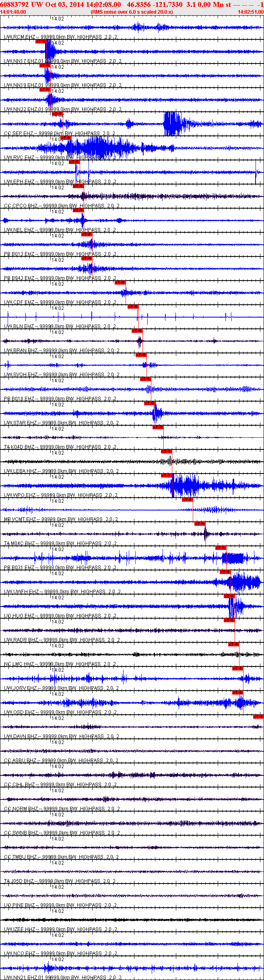264x980 pixels.
Task: Click red pick marker on the UW.SVOH trace
Action: (x=140, y=355)
